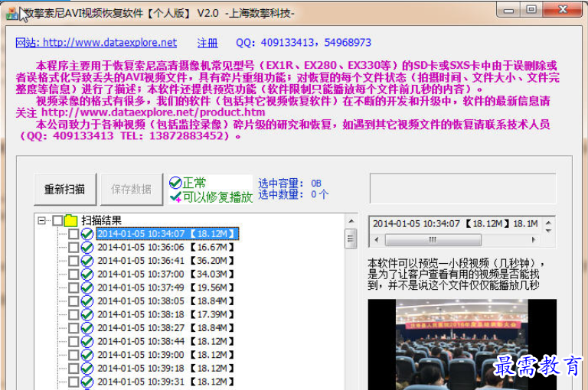Click info box horizontal scroll-right arrow
This screenshot has height=390, width=588.
(533, 240)
